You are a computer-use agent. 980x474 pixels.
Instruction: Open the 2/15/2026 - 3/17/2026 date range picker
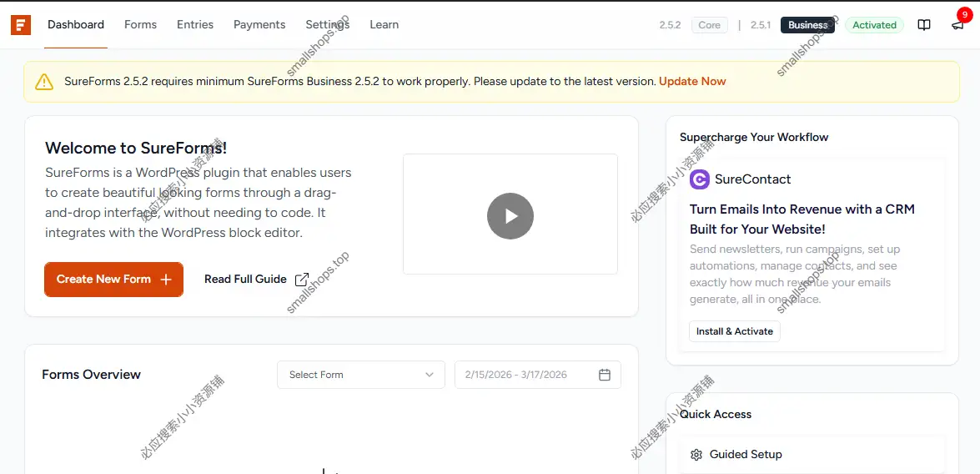pyautogui.click(x=537, y=375)
